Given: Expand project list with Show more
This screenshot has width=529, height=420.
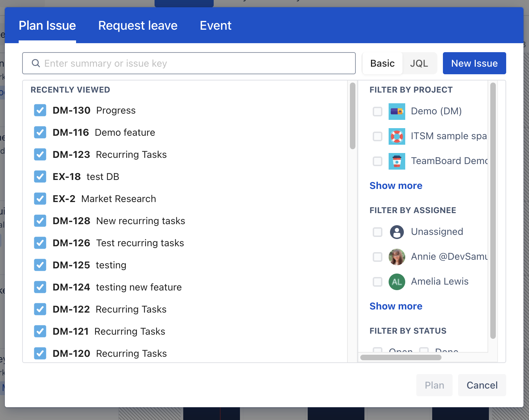Looking at the screenshot, I should pyautogui.click(x=396, y=185).
